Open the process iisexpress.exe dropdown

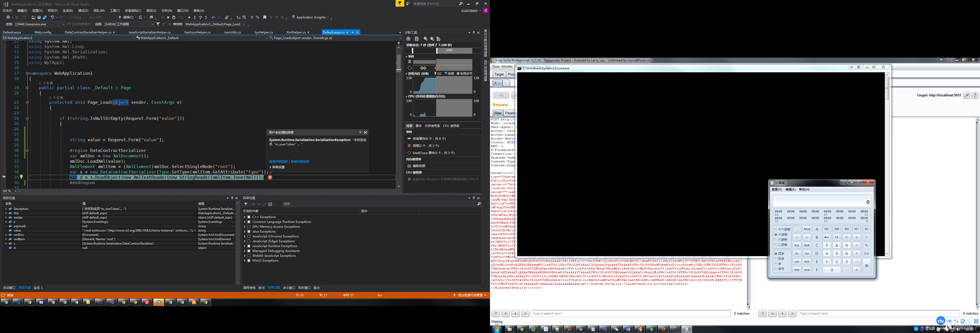coord(63,24)
